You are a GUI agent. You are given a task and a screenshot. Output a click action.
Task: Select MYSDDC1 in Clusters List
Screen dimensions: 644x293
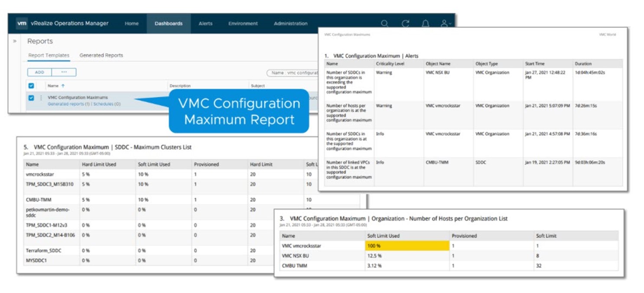(x=36, y=260)
